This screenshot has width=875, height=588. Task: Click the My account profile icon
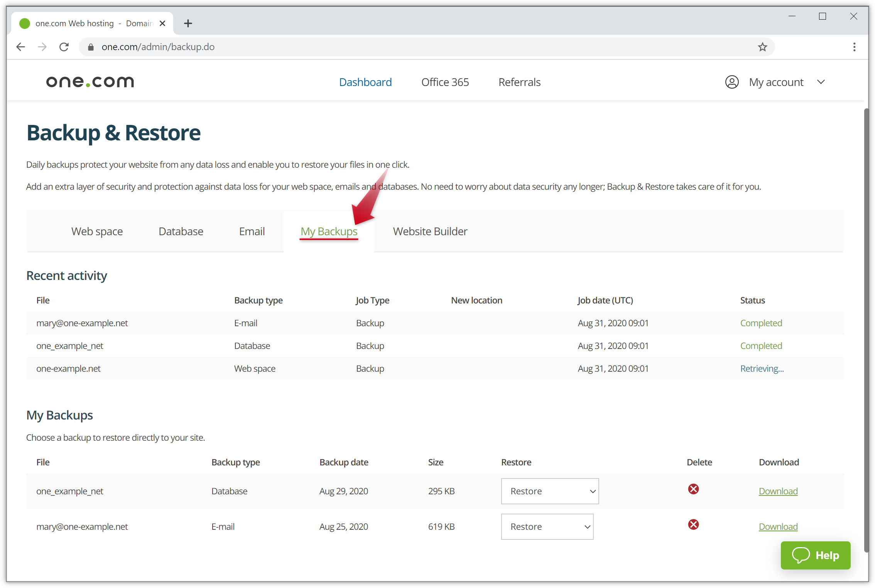[x=731, y=82]
